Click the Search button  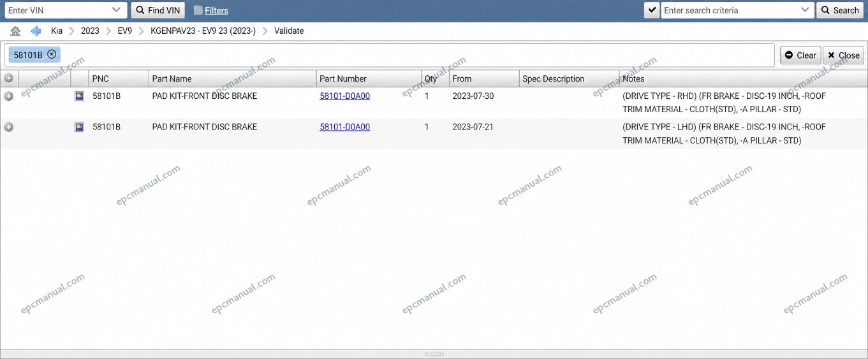(840, 10)
